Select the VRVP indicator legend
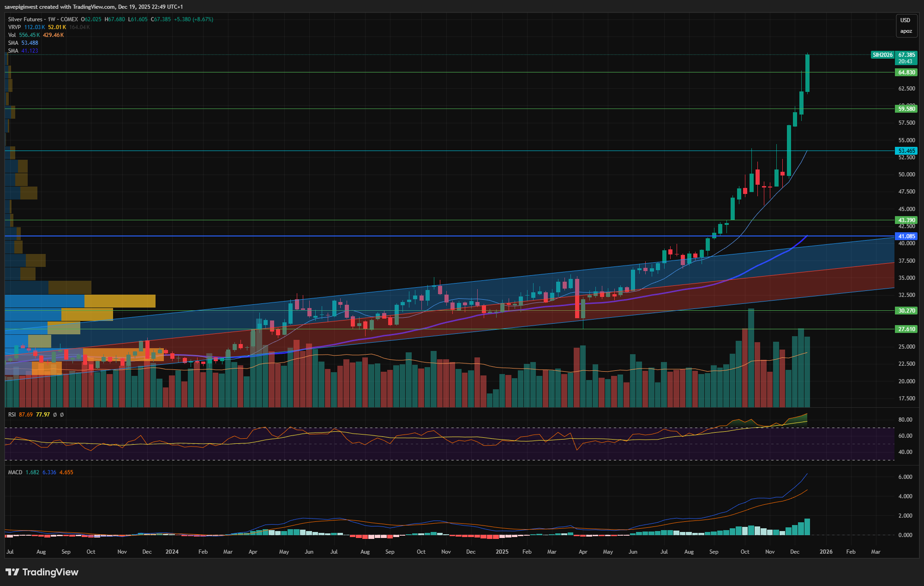Screen dimensions: 924x586 [14, 27]
